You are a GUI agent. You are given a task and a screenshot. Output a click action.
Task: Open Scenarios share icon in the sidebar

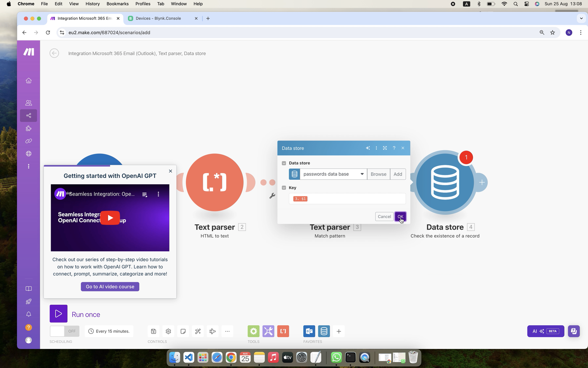click(x=29, y=115)
